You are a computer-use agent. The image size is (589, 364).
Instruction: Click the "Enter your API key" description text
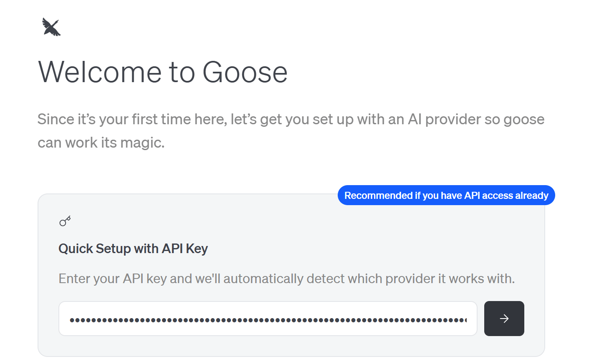pos(287,279)
